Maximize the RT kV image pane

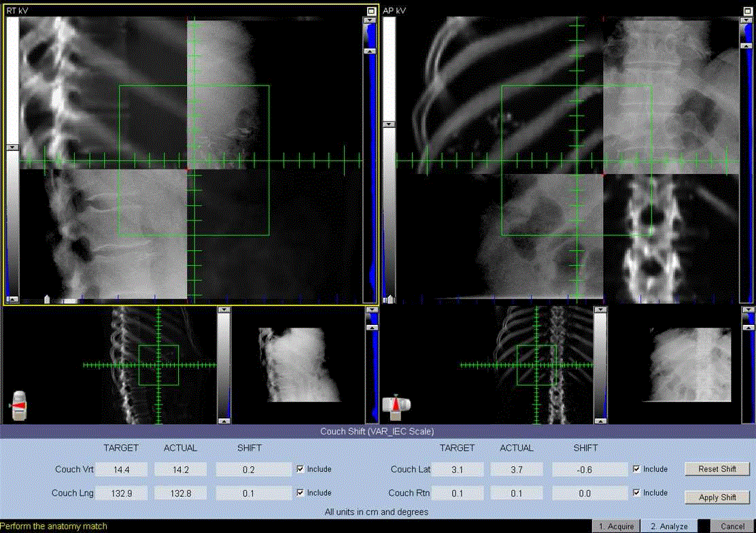pos(371,11)
